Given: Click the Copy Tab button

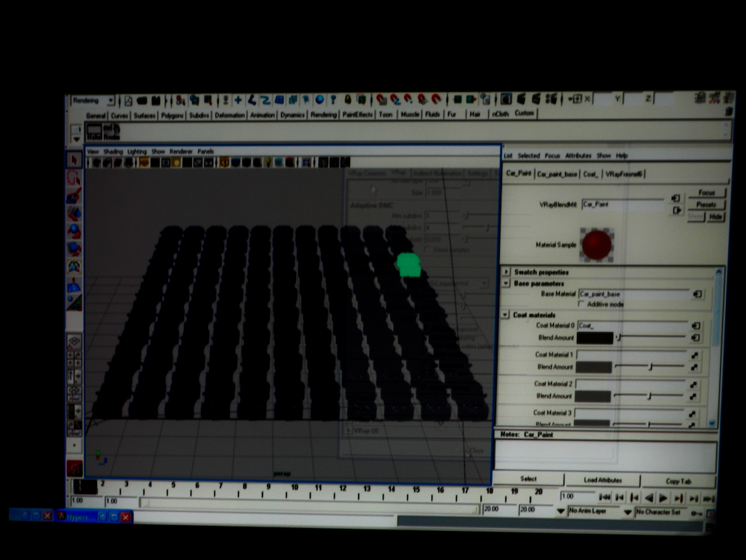Looking at the screenshot, I should [x=679, y=481].
